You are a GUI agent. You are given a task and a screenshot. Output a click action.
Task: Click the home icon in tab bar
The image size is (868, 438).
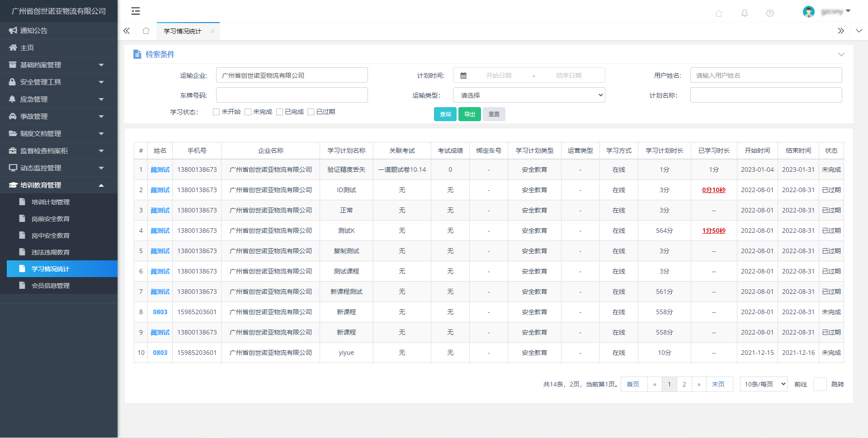click(146, 31)
